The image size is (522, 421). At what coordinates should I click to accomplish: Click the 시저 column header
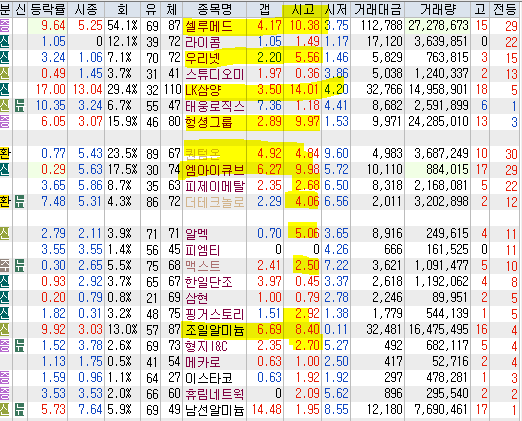coord(336,9)
